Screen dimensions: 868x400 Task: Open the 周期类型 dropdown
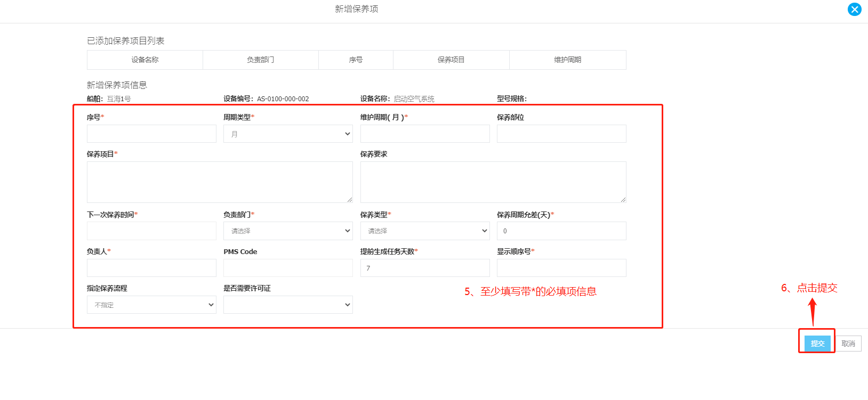point(288,134)
